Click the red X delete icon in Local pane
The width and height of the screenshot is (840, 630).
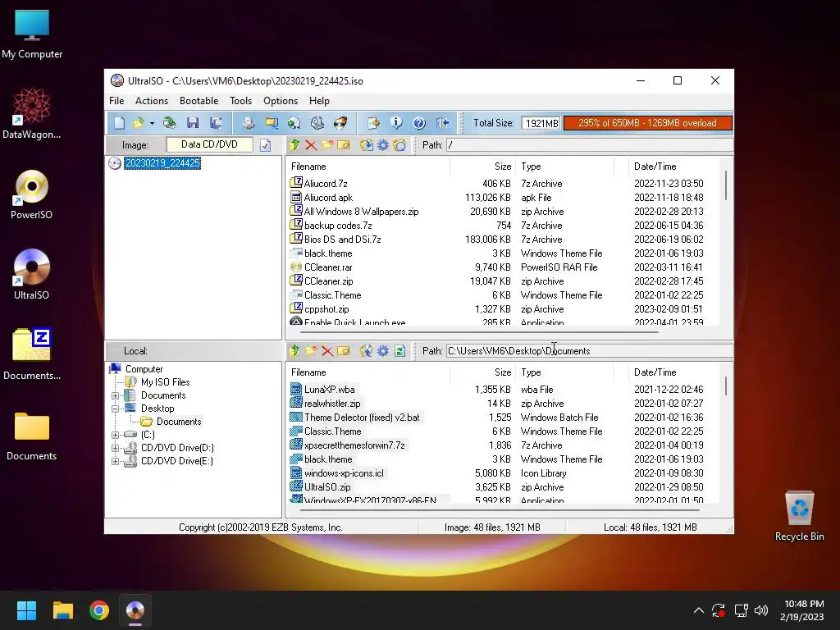[x=327, y=351]
